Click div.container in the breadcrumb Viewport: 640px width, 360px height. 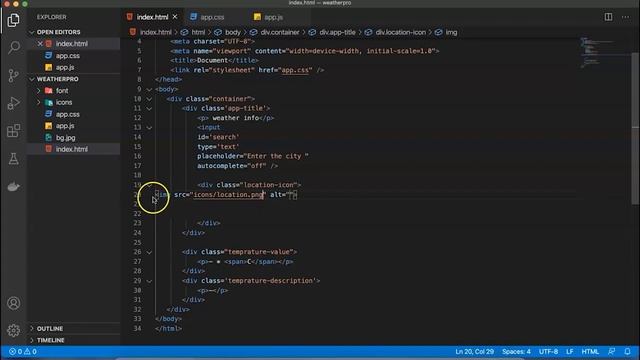tap(280, 32)
